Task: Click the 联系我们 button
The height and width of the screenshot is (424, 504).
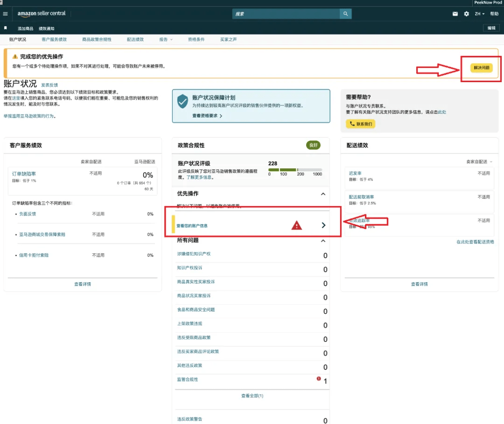Action: pos(360,124)
